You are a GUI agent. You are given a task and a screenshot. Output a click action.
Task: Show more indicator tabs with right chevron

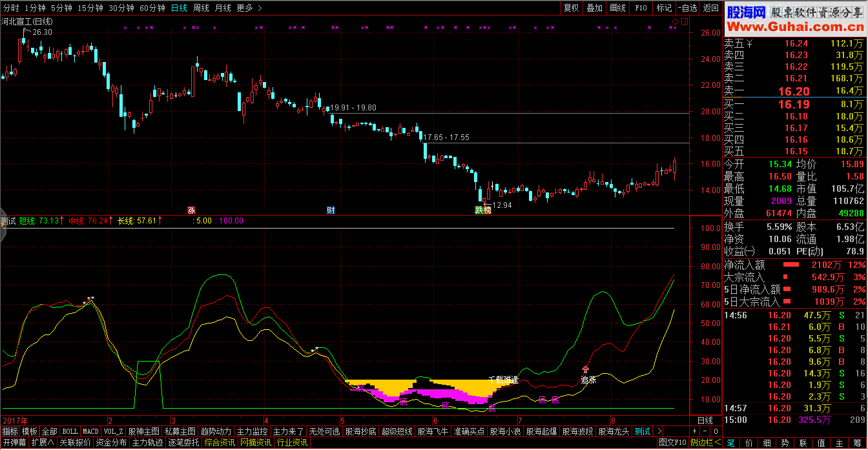659,431
